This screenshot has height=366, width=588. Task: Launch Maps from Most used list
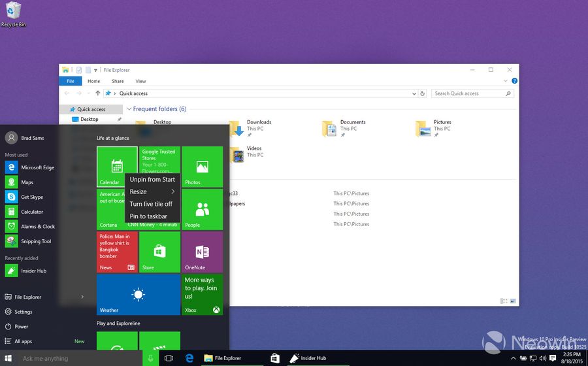point(20,182)
